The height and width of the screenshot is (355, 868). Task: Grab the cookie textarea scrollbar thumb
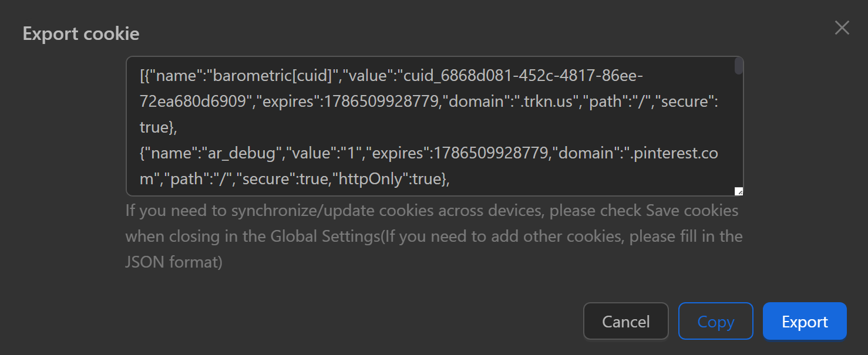point(739,66)
